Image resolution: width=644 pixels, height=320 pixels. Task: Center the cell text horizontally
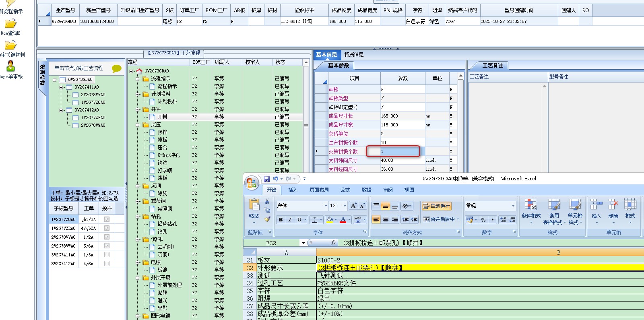[385, 219]
